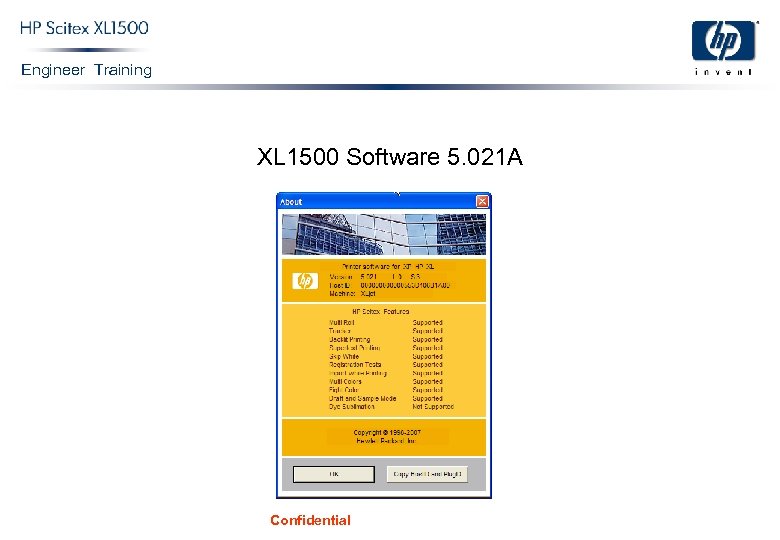Select the Dye Sublimation feature row
The height and width of the screenshot is (540, 780).
point(391,407)
